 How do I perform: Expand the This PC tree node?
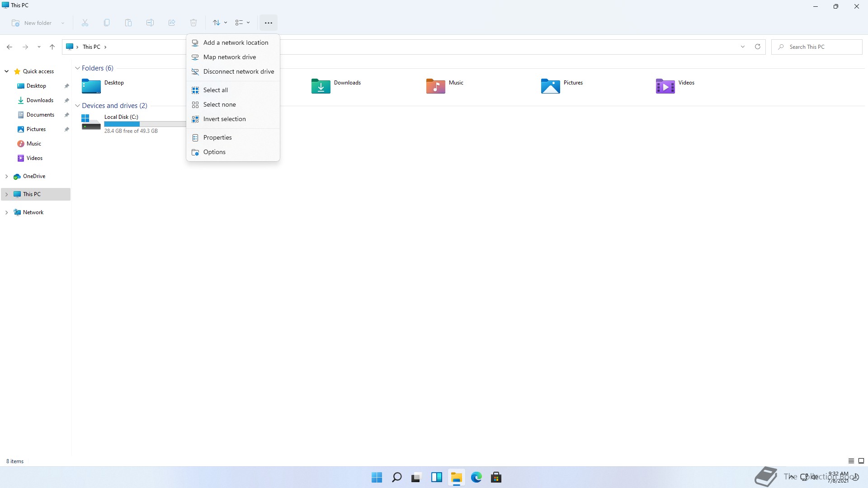tap(7, 194)
